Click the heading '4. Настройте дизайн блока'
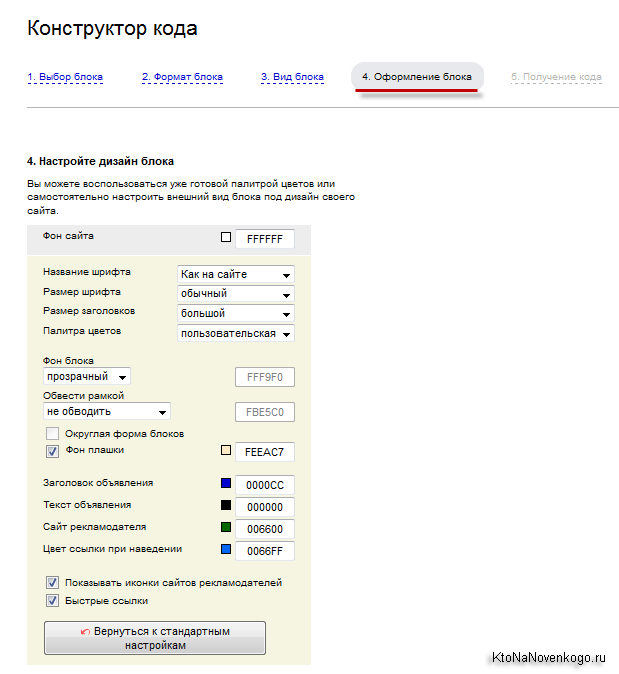This screenshot has height=674, width=619. click(x=101, y=161)
